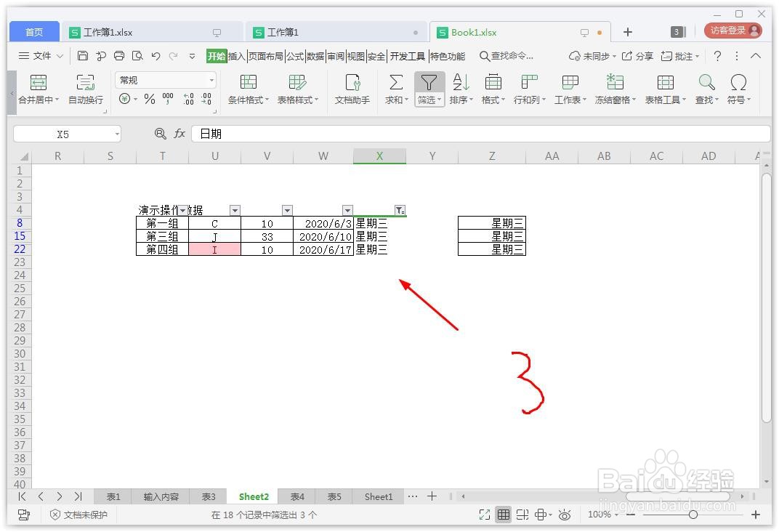Open Rows and Columns (行和列) tool
Image resolution: width=779 pixels, height=532 pixels.
[530, 89]
